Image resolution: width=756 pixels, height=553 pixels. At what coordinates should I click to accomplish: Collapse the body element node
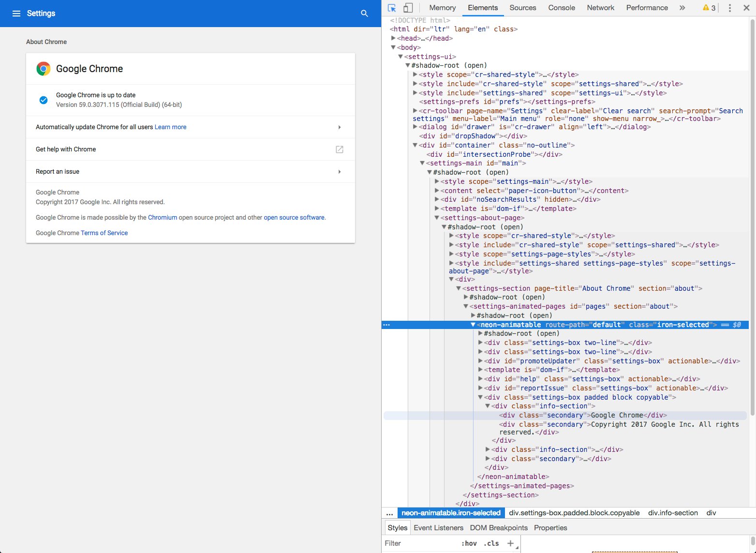point(393,47)
